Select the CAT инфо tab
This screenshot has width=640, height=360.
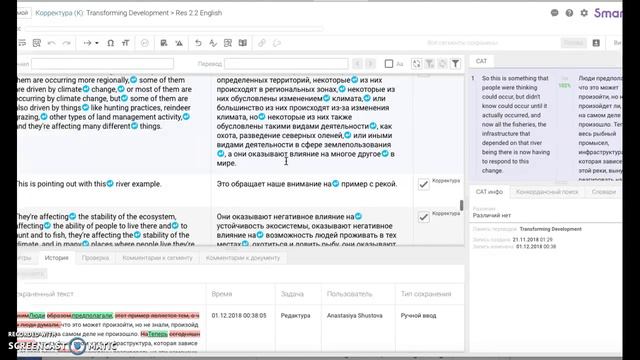[x=489, y=192]
